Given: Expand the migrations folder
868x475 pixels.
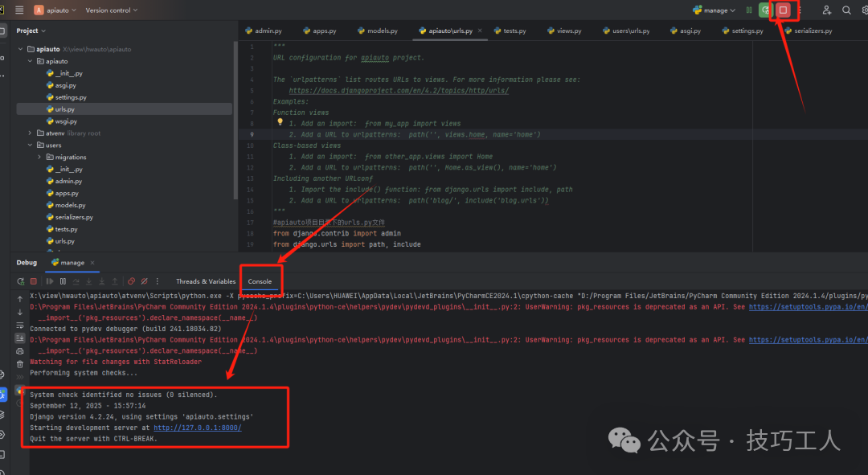Looking at the screenshot, I should pos(39,157).
